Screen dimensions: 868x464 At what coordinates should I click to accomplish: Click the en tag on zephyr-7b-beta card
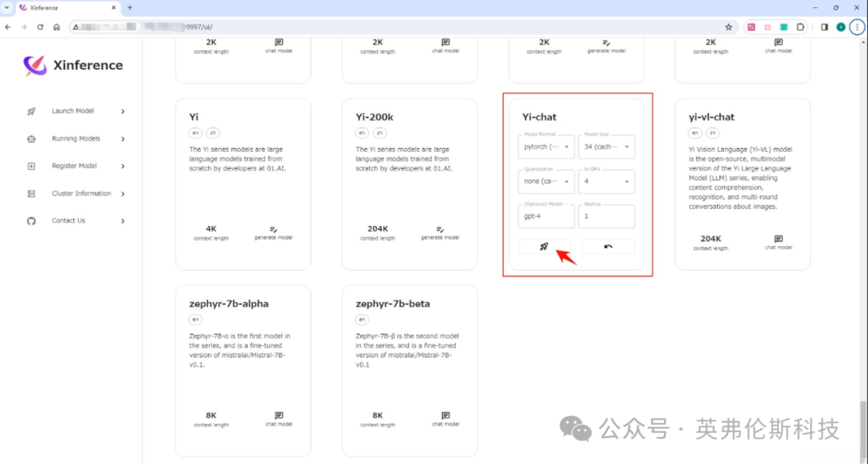(362, 319)
